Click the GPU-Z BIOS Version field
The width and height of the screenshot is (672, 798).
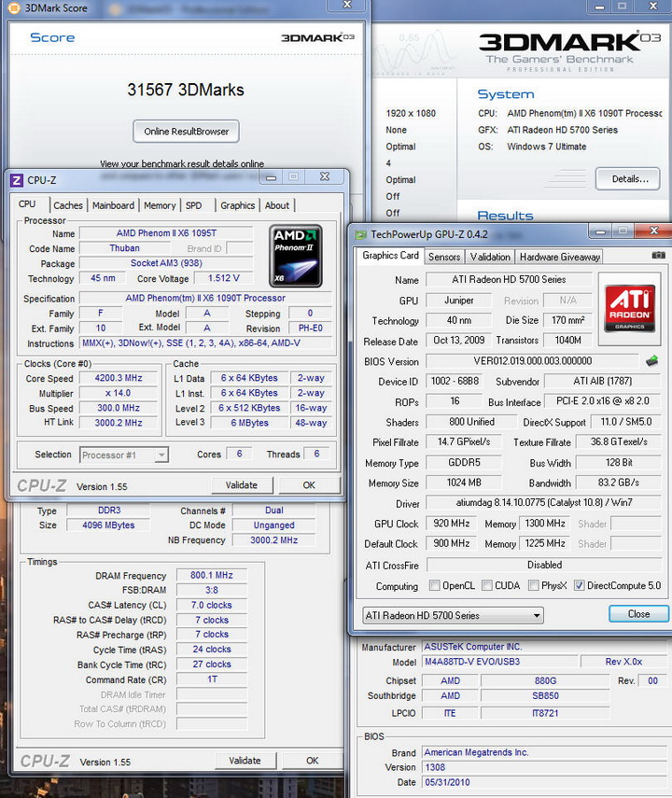click(533, 361)
